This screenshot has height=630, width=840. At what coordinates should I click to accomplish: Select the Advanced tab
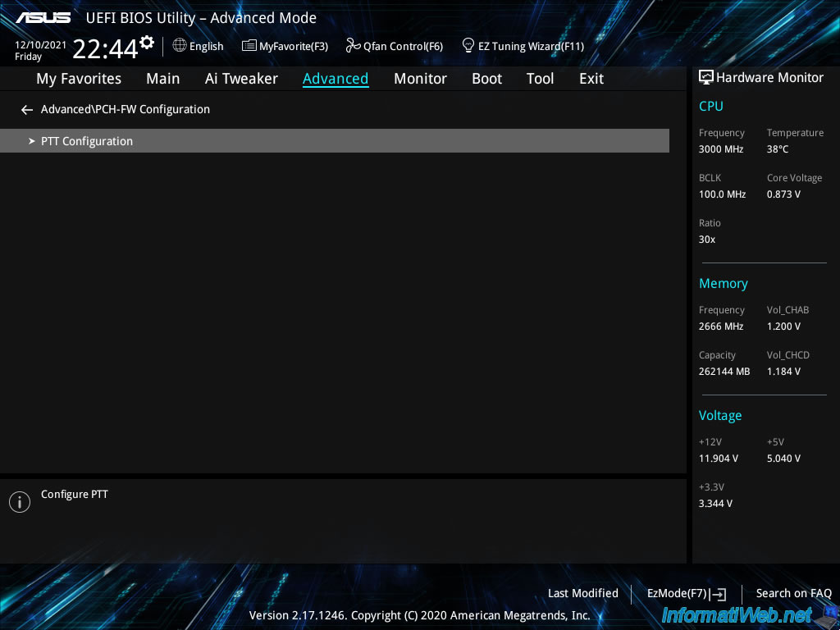click(336, 79)
